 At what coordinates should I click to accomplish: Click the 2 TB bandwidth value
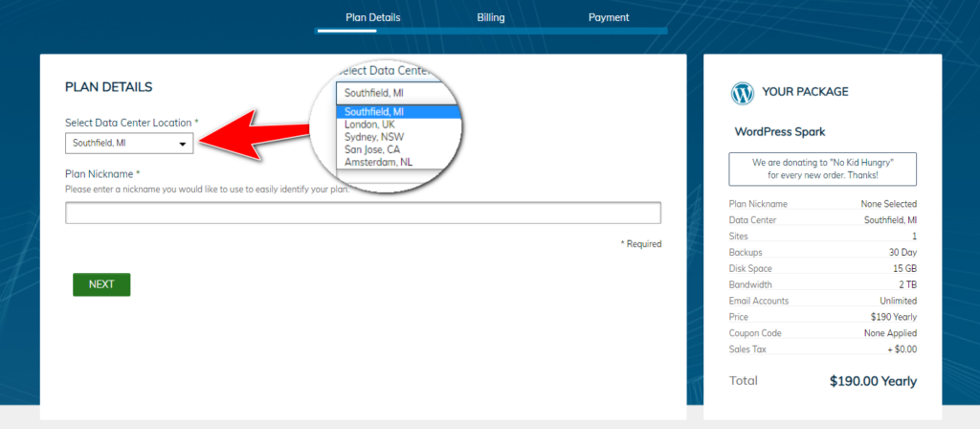click(x=907, y=284)
